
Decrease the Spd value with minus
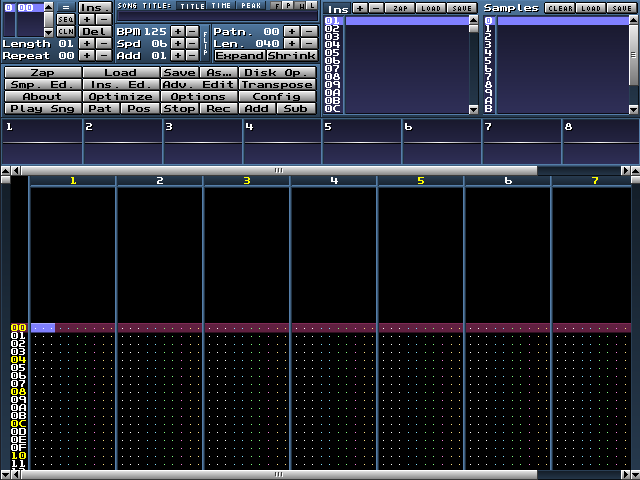pos(192,44)
